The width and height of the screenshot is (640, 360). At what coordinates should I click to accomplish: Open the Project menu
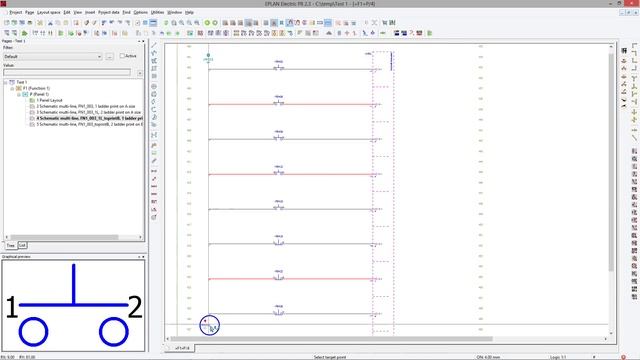pos(16,12)
